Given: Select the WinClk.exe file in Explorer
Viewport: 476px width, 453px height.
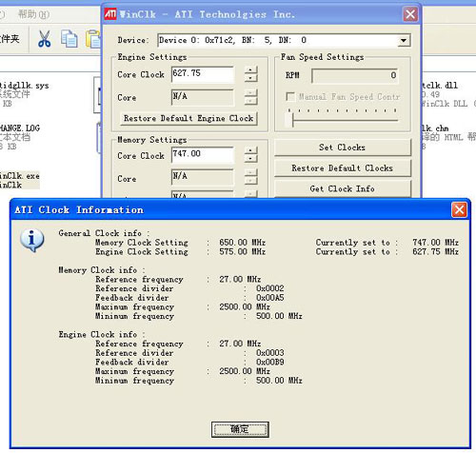Looking at the screenshot, I should pos(20,180).
